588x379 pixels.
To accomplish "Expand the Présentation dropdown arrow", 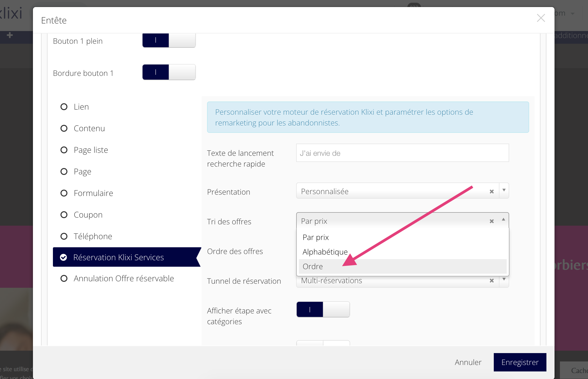I will click(x=504, y=191).
